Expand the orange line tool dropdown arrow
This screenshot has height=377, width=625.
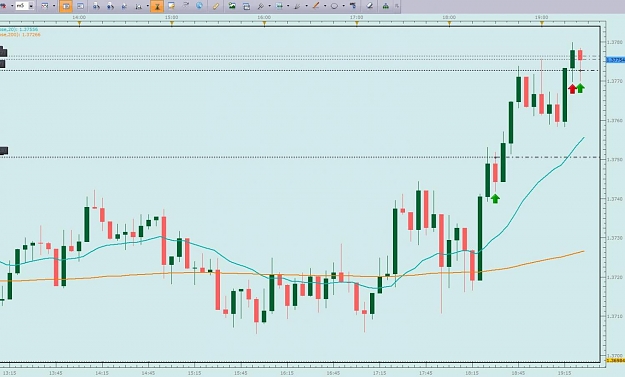pyautogui.click(x=325, y=6)
